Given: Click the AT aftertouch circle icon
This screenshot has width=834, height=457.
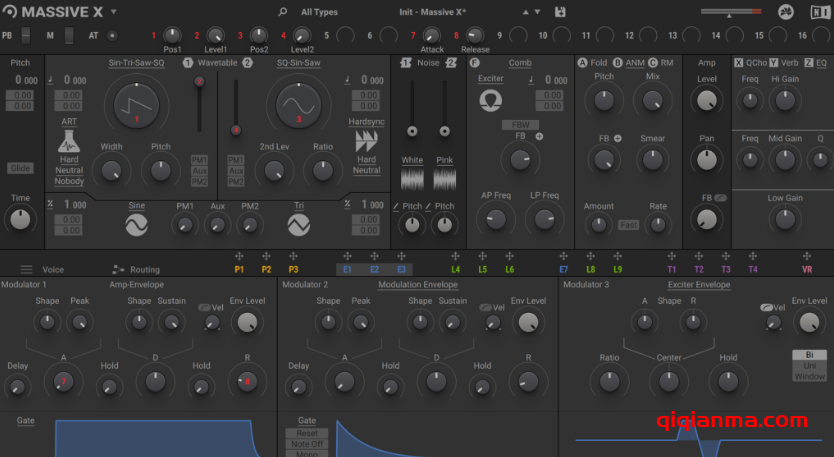Looking at the screenshot, I should coord(112,36).
